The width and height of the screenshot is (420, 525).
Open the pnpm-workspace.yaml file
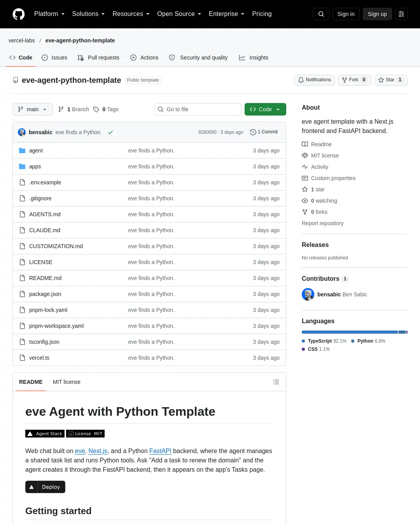point(56,326)
